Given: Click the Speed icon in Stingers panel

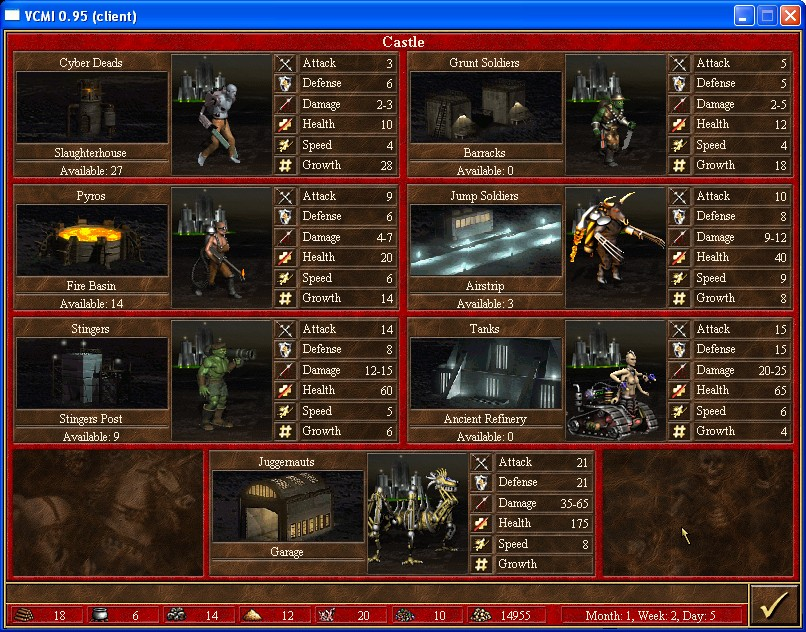Looking at the screenshot, I should (x=285, y=411).
